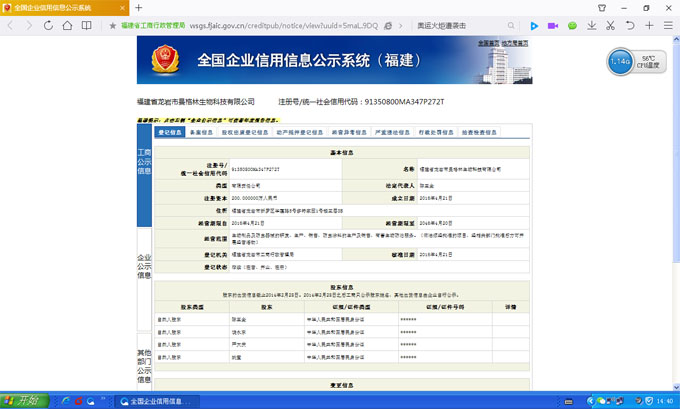The width and height of the screenshot is (680, 409).
Task: Click the scrollbar down arrow
Action: point(676,387)
